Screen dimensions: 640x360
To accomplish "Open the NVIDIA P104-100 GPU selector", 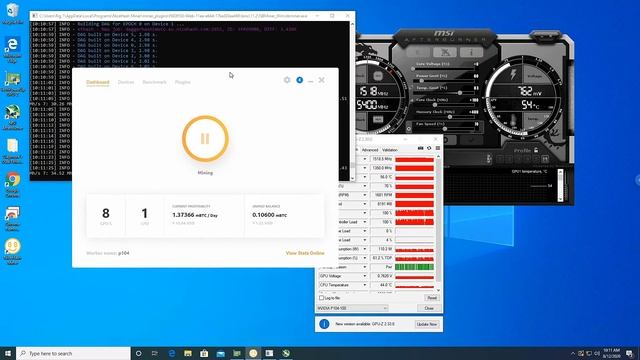I will click(x=352, y=308).
